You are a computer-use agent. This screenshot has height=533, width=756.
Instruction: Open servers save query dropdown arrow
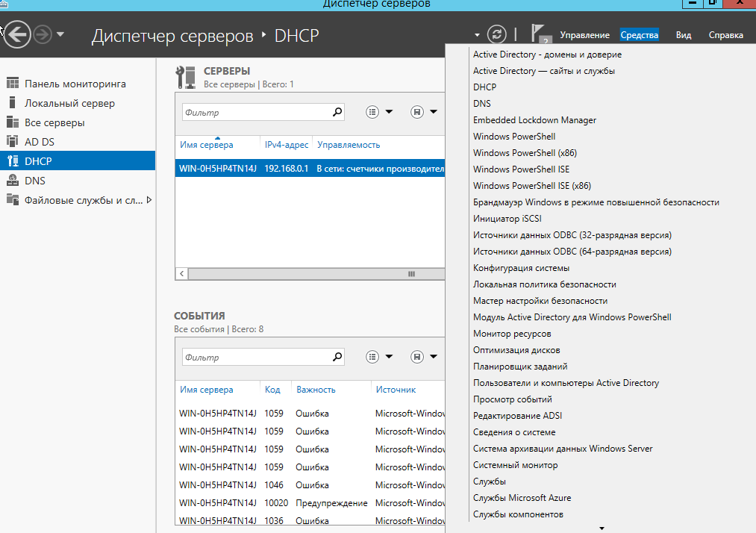tap(434, 112)
